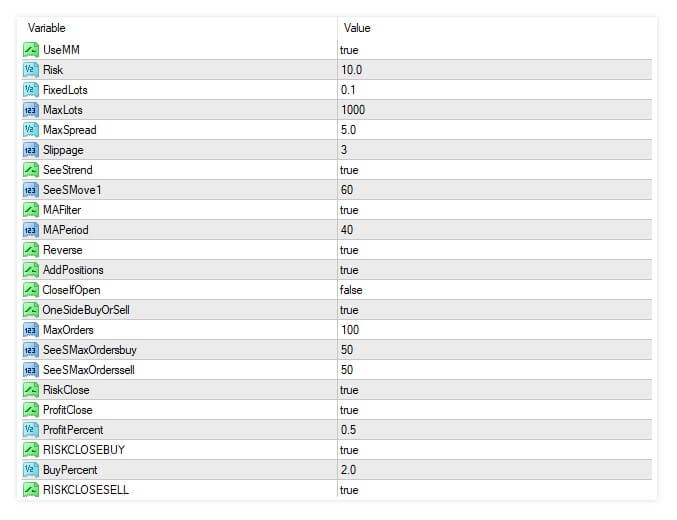The height and width of the screenshot is (520, 677).
Task: Click the Variable column header
Action: tap(46, 28)
